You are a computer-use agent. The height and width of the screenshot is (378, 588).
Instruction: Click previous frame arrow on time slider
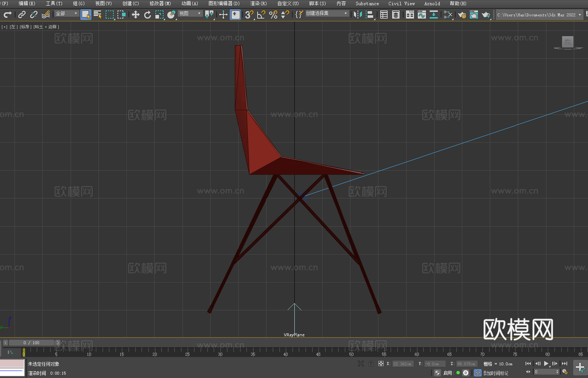pyautogui.click(x=6, y=343)
